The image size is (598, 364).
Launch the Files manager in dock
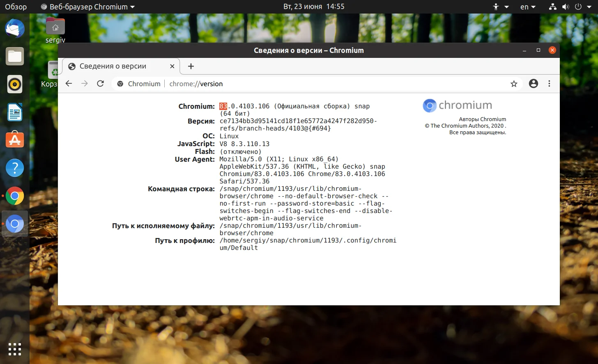point(15,56)
